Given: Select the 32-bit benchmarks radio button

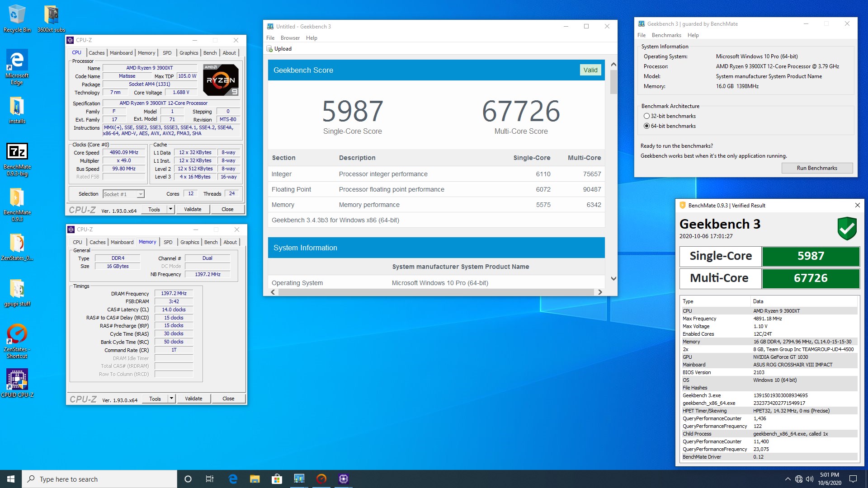Looking at the screenshot, I should tap(646, 116).
